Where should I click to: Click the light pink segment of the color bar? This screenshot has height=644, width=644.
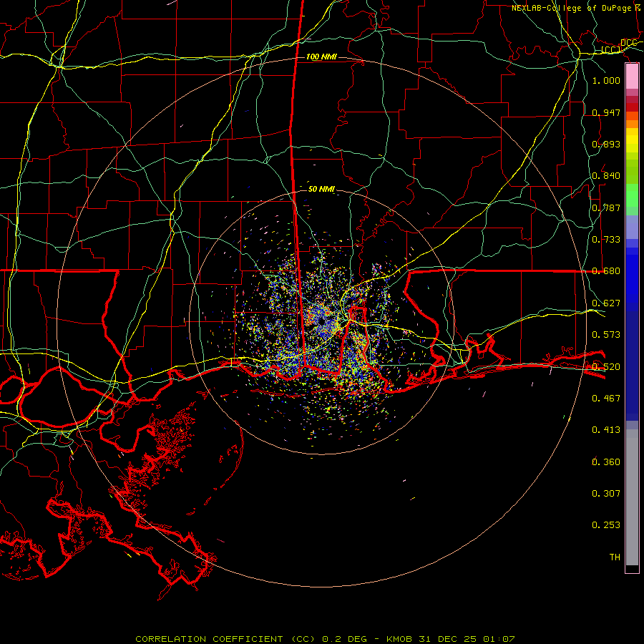(x=632, y=77)
